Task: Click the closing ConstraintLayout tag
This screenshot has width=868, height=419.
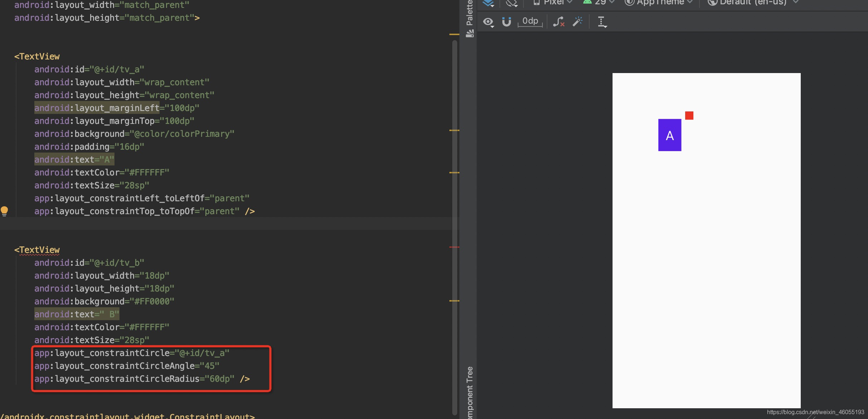Action: click(x=127, y=415)
